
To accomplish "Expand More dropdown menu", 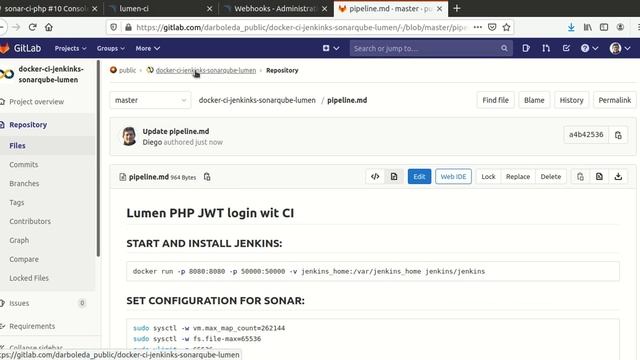I will pyautogui.click(x=147, y=48).
